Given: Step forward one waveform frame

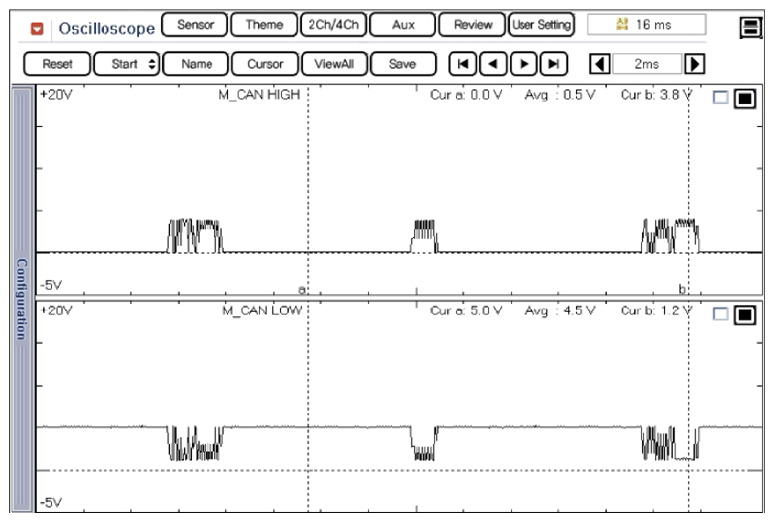Looking at the screenshot, I should [x=523, y=64].
